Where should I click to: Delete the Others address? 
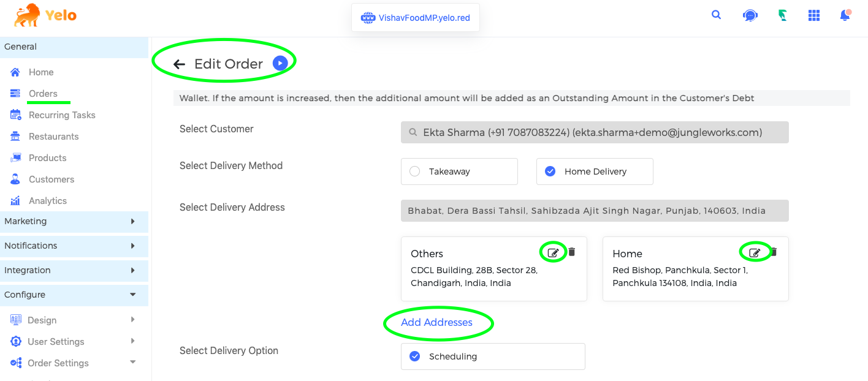(x=572, y=252)
